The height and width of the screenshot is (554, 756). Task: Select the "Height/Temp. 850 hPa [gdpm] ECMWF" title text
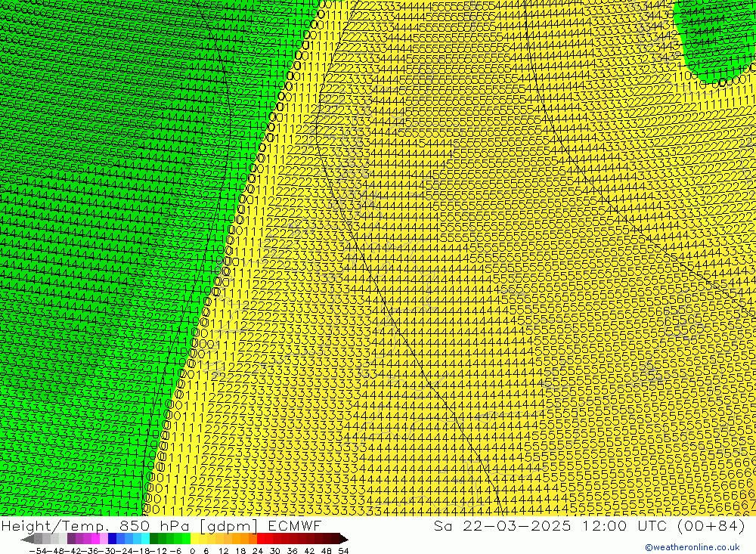[161, 525]
